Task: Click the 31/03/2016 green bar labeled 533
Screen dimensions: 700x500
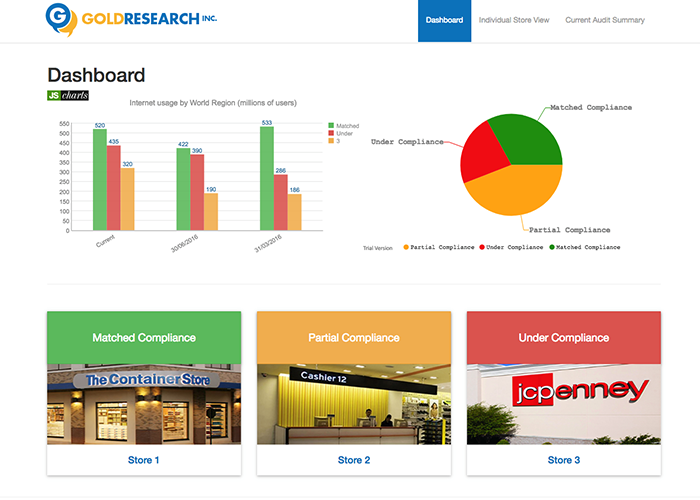Action: click(x=266, y=178)
